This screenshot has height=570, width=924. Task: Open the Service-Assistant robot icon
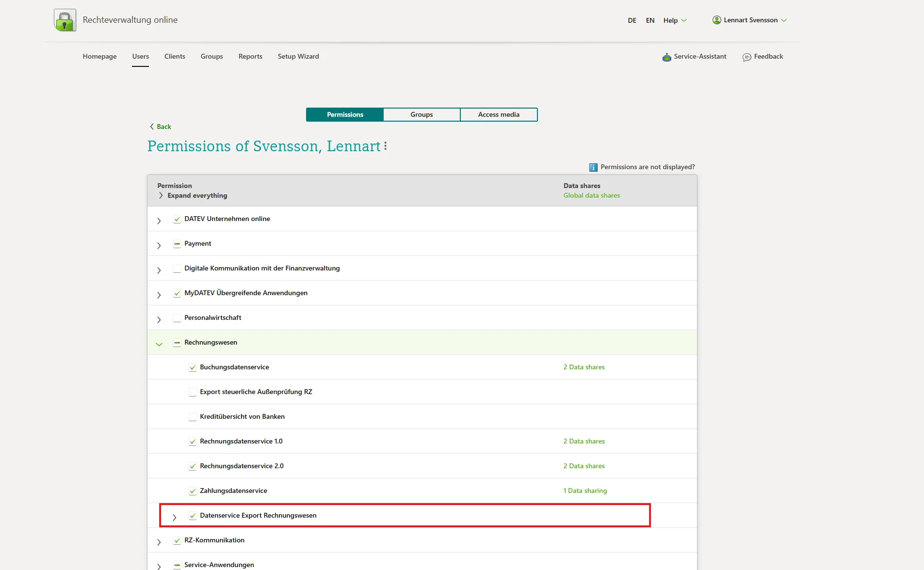click(667, 57)
